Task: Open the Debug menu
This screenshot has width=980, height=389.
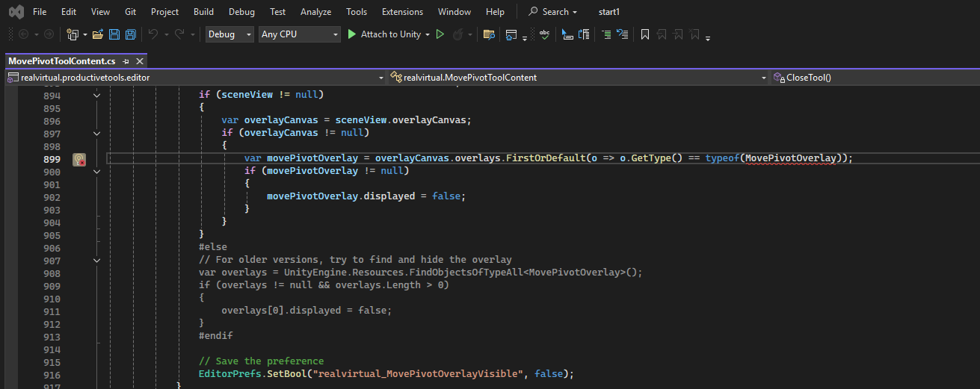Action: pos(241,12)
